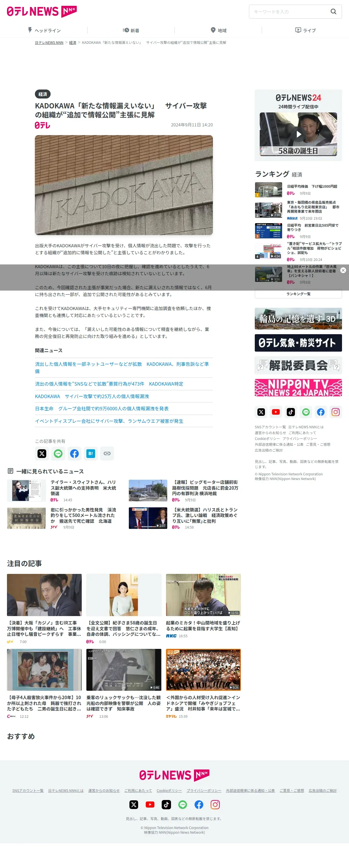Click the ランキング一覧 button
Image resolution: width=349 pixels, height=868 pixels.
click(x=298, y=294)
